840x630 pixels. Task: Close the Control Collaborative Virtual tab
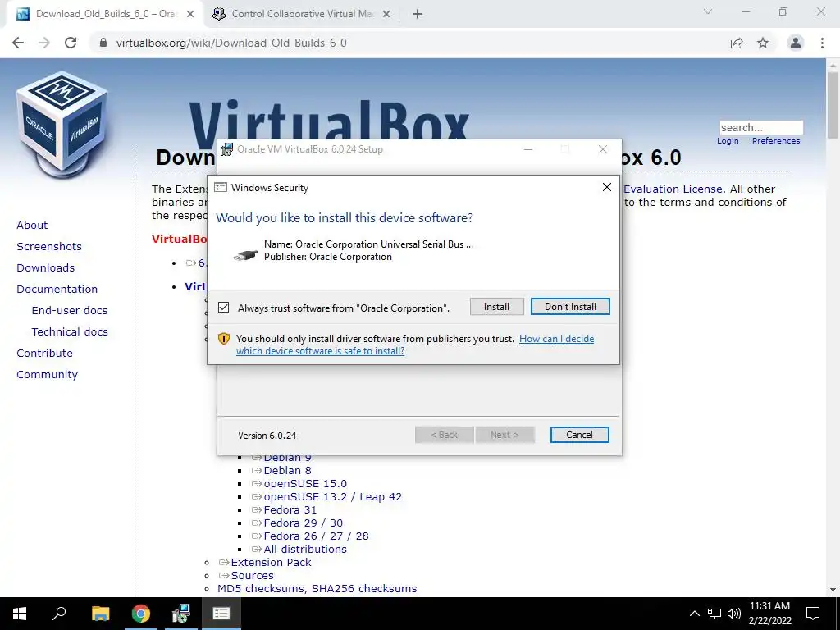[386, 15]
